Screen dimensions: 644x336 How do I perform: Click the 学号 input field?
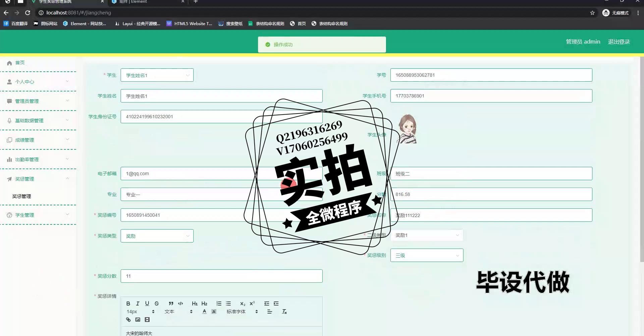(x=491, y=75)
